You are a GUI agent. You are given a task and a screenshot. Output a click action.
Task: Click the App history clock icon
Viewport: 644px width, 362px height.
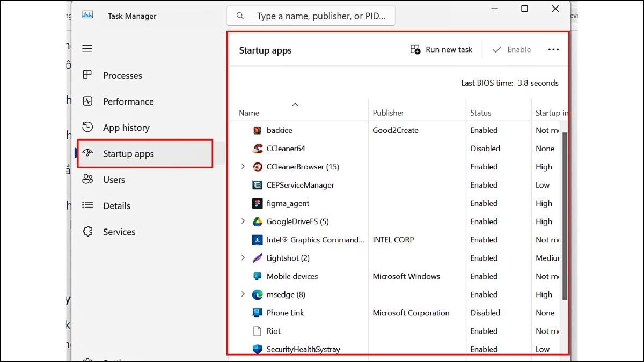click(87, 127)
